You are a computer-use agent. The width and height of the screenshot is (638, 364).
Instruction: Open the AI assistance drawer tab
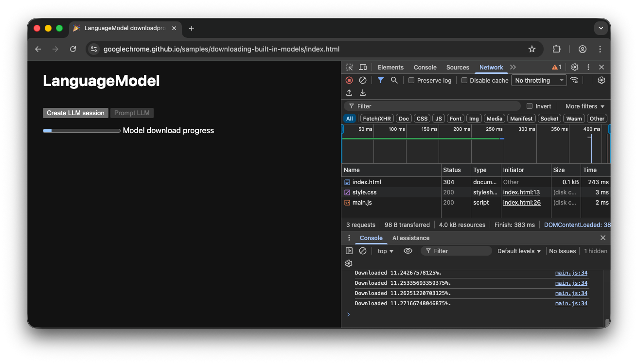click(411, 238)
